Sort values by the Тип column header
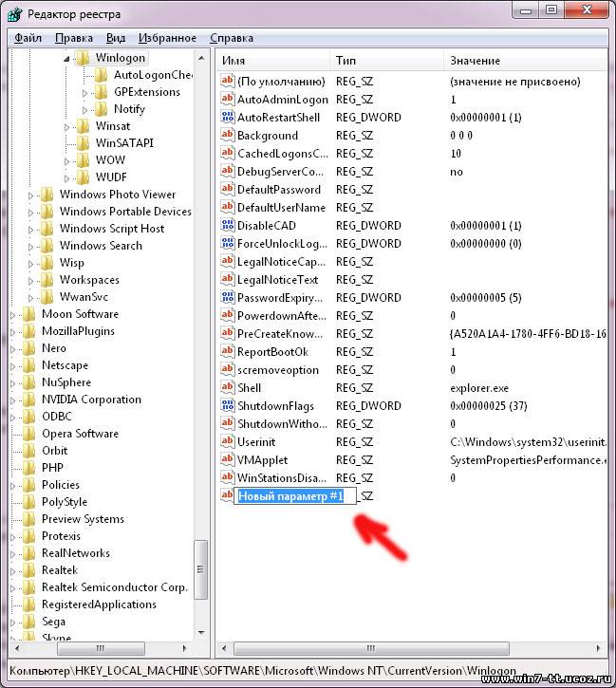This screenshot has height=688, width=616. (x=386, y=61)
